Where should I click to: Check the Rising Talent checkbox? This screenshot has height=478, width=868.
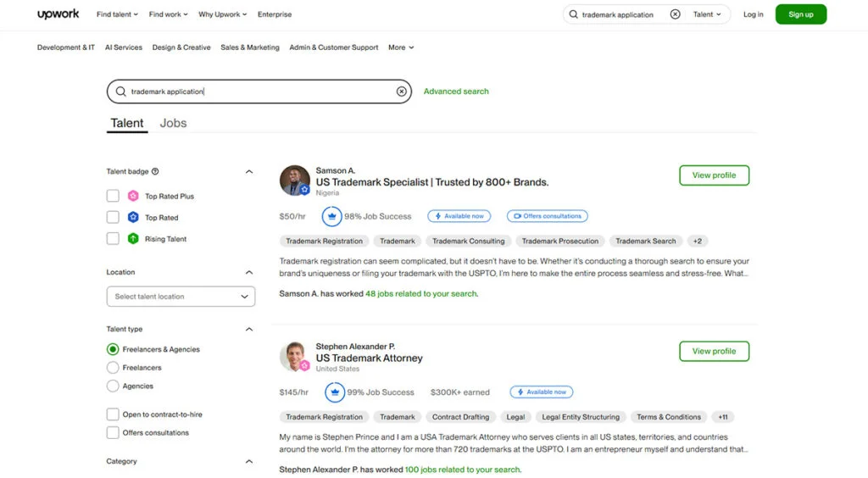(x=113, y=238)
